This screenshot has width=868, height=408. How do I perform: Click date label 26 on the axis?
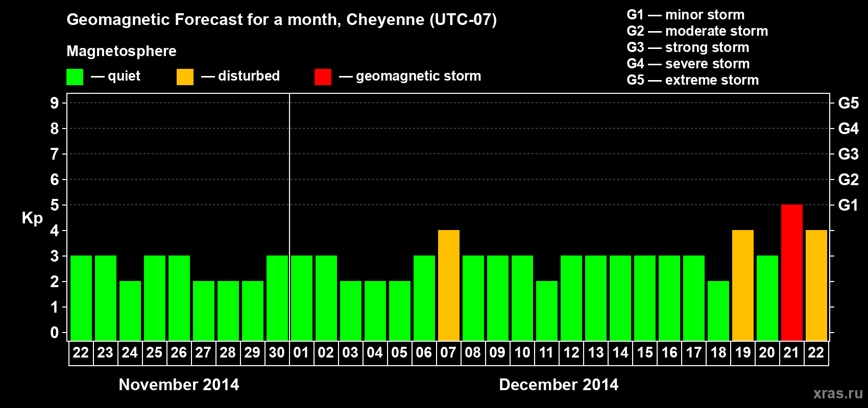pyautogui.click(x=179, y=352)
